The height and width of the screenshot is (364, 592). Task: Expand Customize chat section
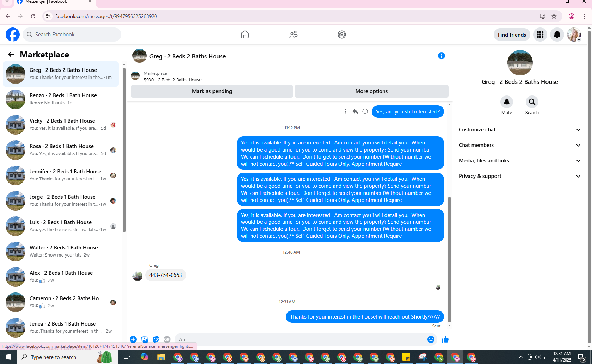click(x=520, y=130)
